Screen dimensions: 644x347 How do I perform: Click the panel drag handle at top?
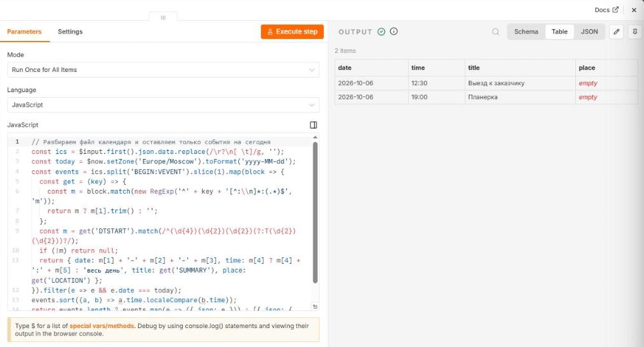(x=163, y=18)
